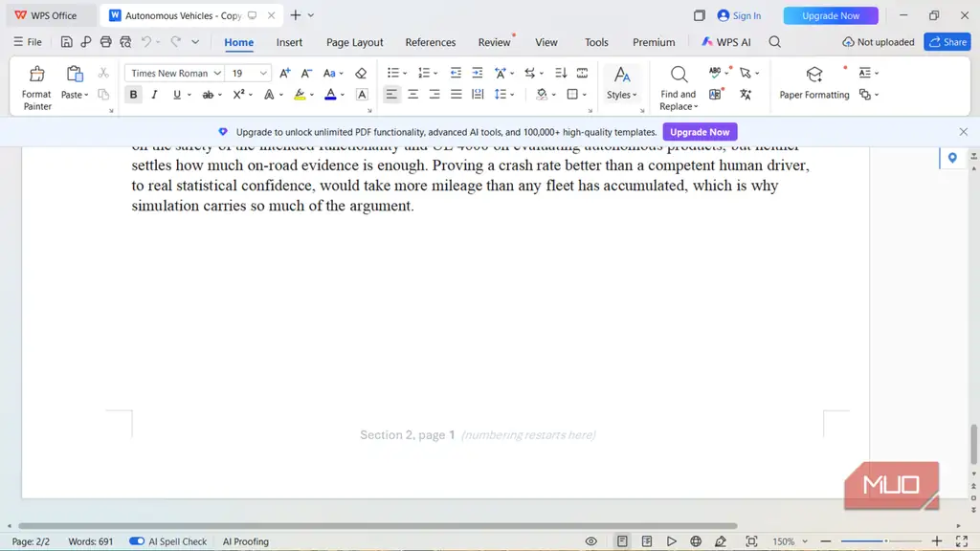Open Paper Formatting tool

[813, 82]
